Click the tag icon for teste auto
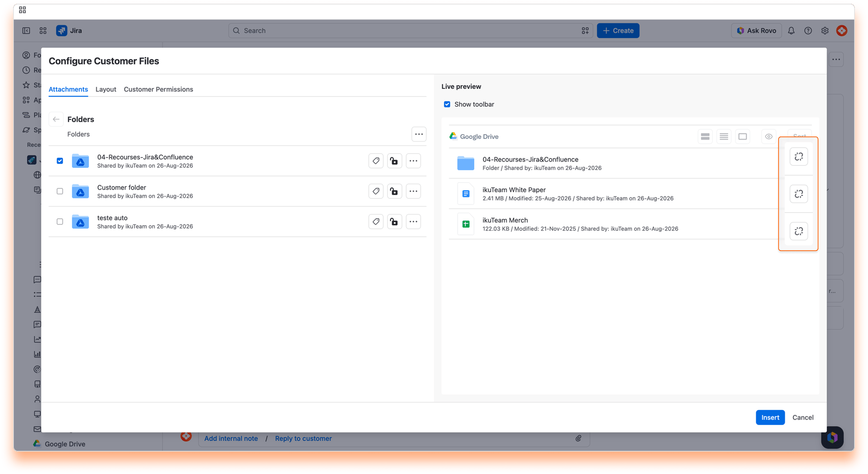The height and width of the screenshot is (474, 868). click(x=376, y=222)
